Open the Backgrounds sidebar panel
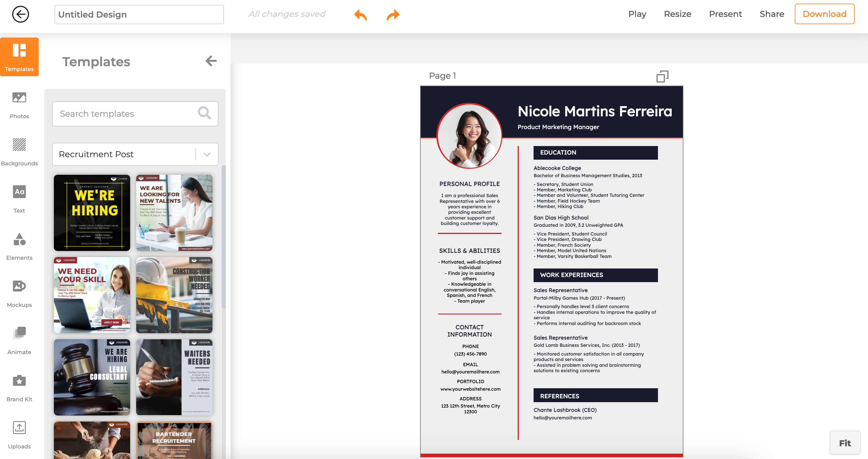The height and width of the screenshot is (459, 868). tap(19, 152)
